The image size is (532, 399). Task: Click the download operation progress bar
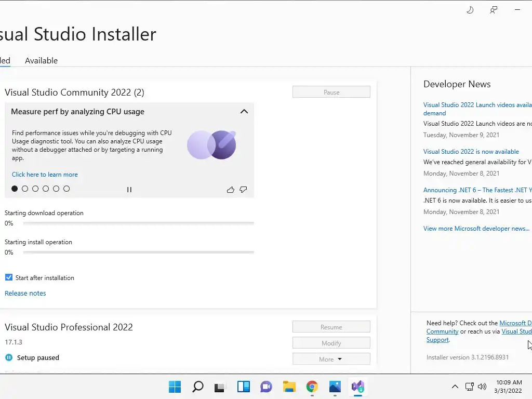click(x=138, y=223)
